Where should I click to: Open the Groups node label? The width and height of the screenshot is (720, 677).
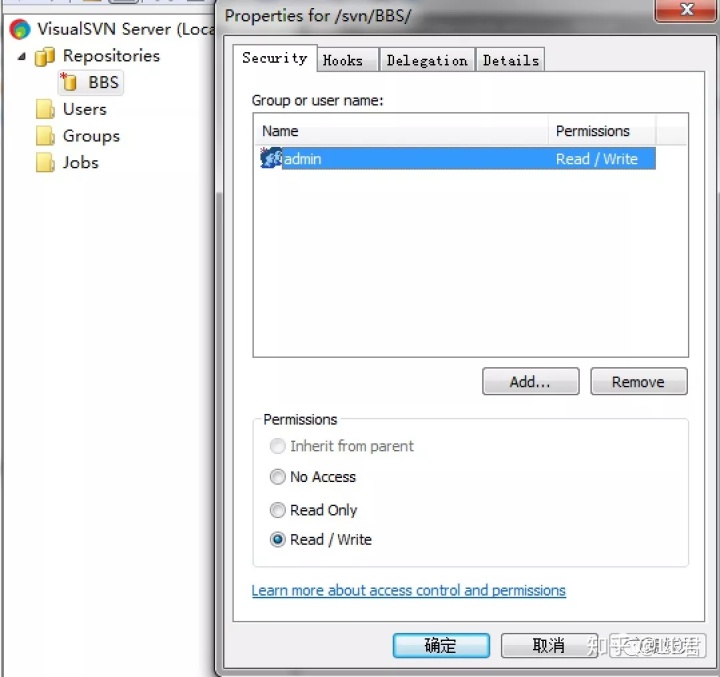coord(91,136)
